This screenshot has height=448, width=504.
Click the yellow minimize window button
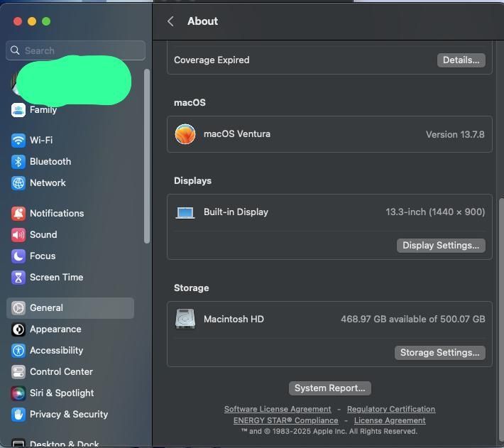coord(32,21)
